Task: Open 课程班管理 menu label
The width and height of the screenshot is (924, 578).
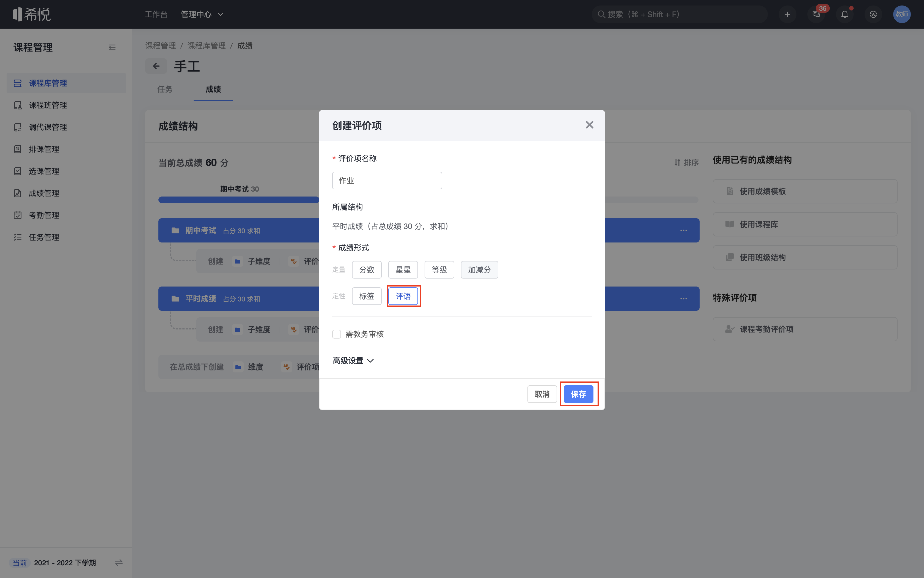Action: point(48,105)
